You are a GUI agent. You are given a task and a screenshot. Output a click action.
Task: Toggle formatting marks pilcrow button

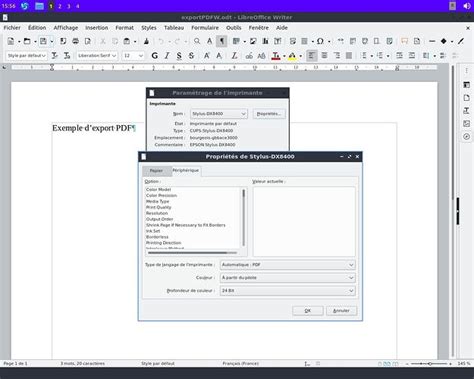(x=221, y=41)
